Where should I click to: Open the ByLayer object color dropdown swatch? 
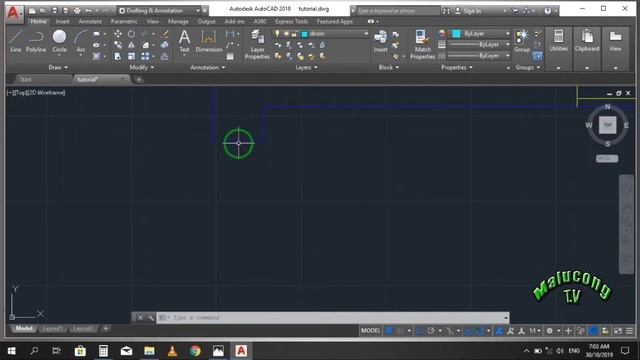pos(457,33)
